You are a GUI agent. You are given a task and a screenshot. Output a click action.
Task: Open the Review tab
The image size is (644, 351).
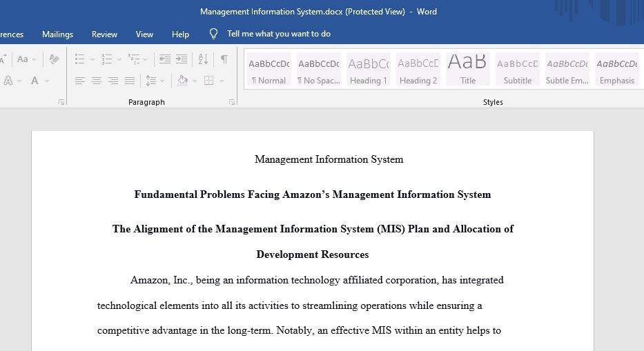104,34
